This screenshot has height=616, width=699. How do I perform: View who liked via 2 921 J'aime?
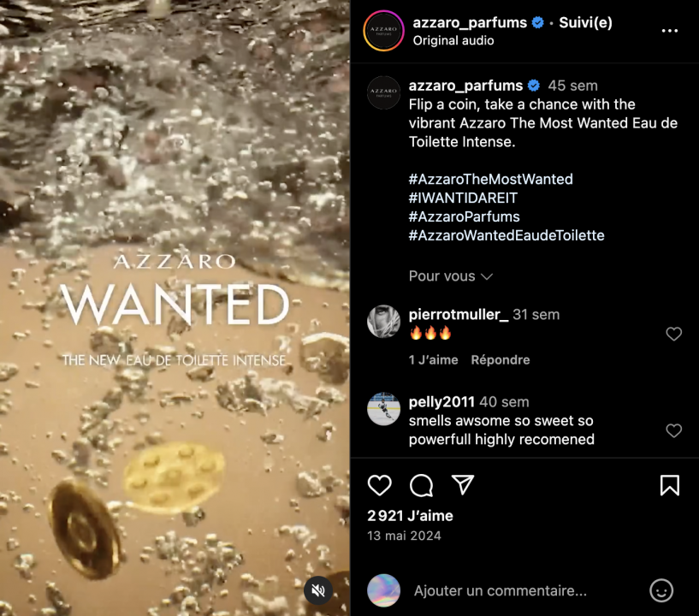coord(410,516)
